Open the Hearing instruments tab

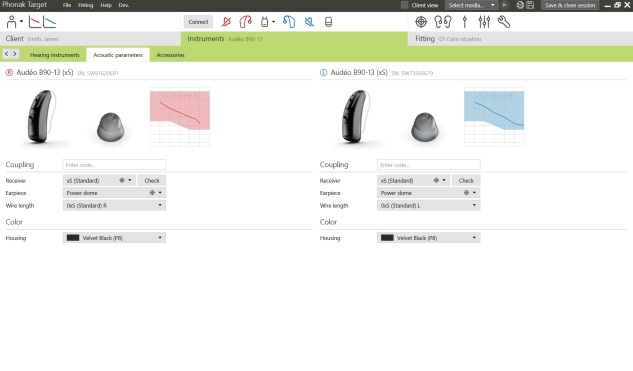[54, 55]
